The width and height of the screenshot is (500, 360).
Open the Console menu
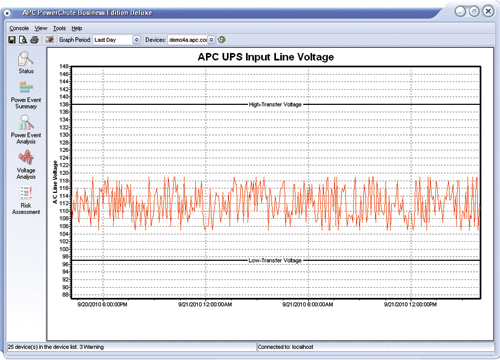point(19,28)
